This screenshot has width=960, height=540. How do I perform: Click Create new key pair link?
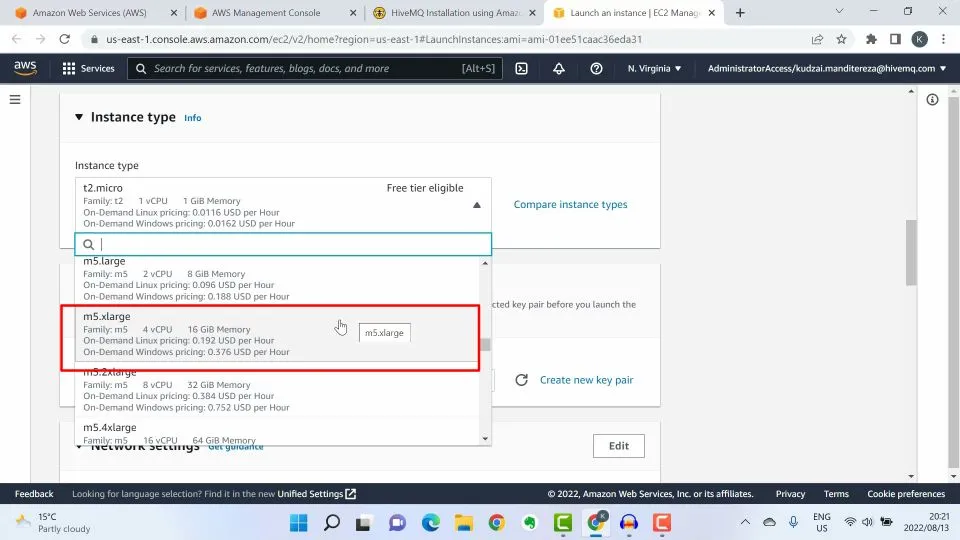coord(587,380)
